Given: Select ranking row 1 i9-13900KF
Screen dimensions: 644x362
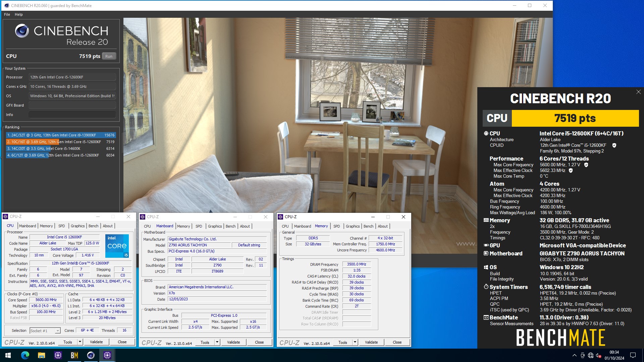Looking at the screenshot, I should pyautogui.click(x=61, y=135).
